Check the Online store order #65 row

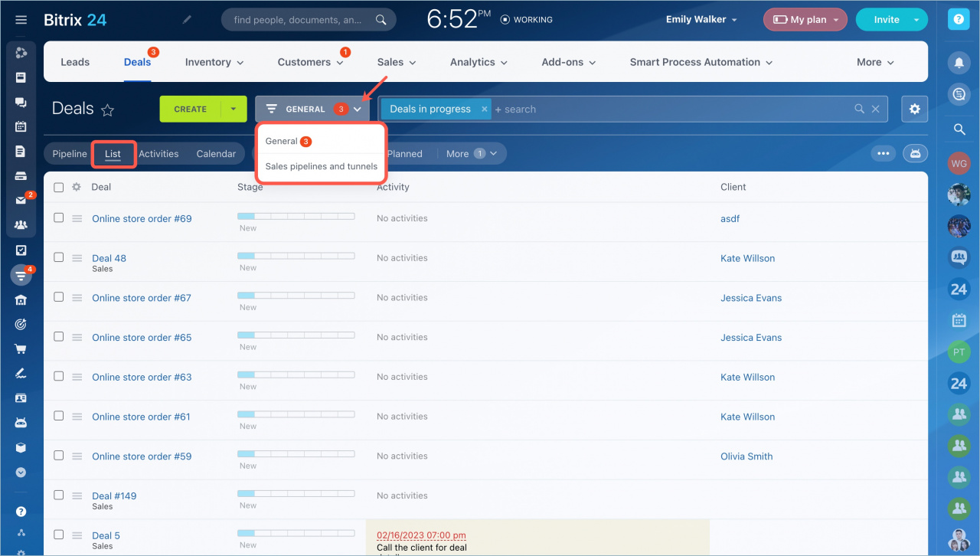pyautogui.click(x=59, y=337)
